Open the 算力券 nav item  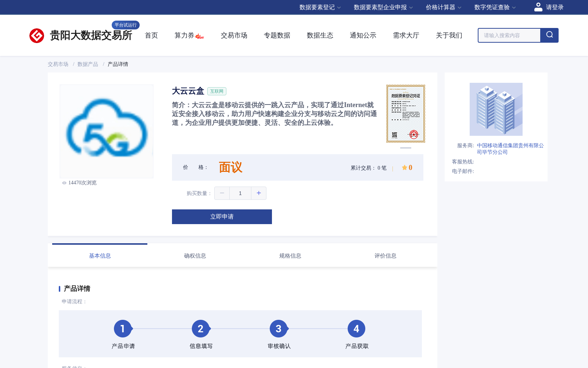point(184,35)
